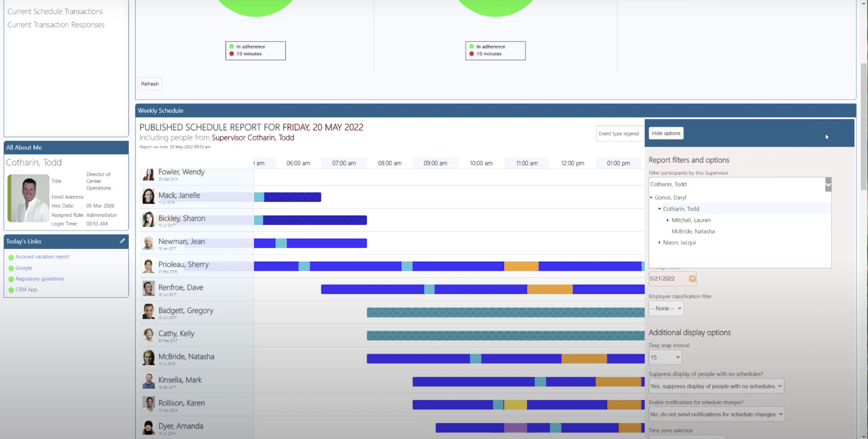Open Current Transaction Responses menu item

56,25
